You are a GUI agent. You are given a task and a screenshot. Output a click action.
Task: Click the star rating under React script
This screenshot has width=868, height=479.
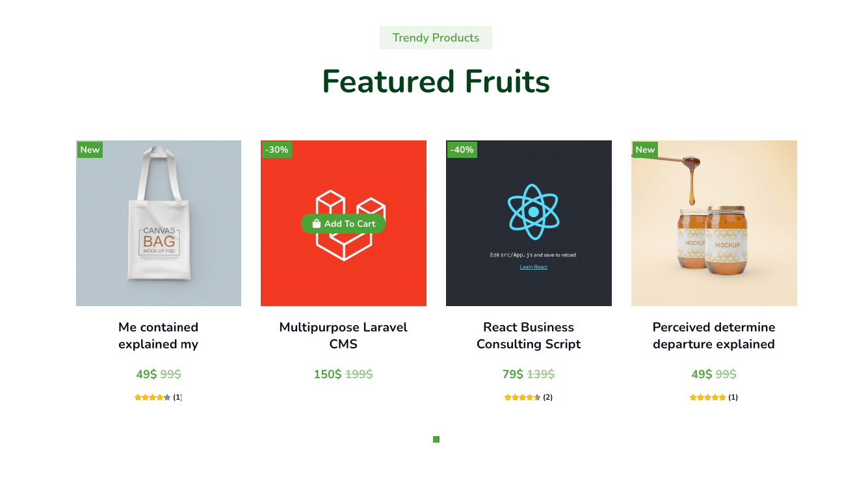523,397
